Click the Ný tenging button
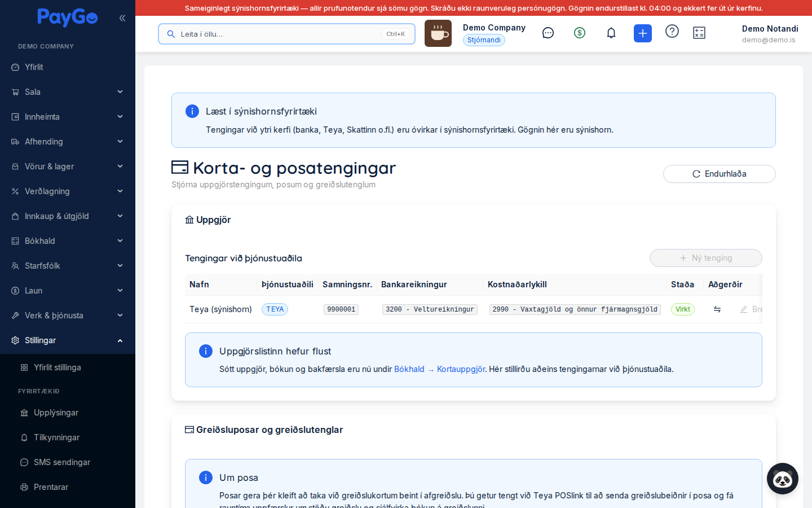Viewport: 812px width, 508px height. click(706, 258)
